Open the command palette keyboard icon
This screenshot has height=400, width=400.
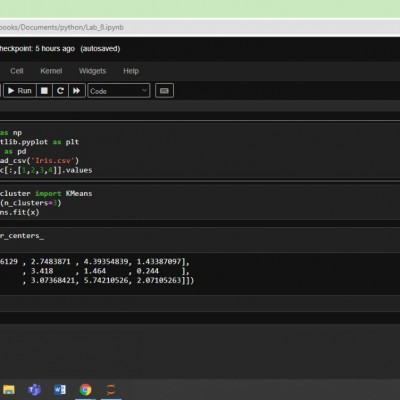(x=164, y=91)
